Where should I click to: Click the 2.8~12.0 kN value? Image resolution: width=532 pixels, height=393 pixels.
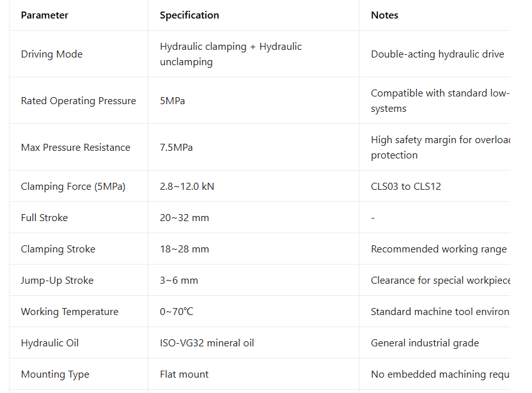coord(187,187)
